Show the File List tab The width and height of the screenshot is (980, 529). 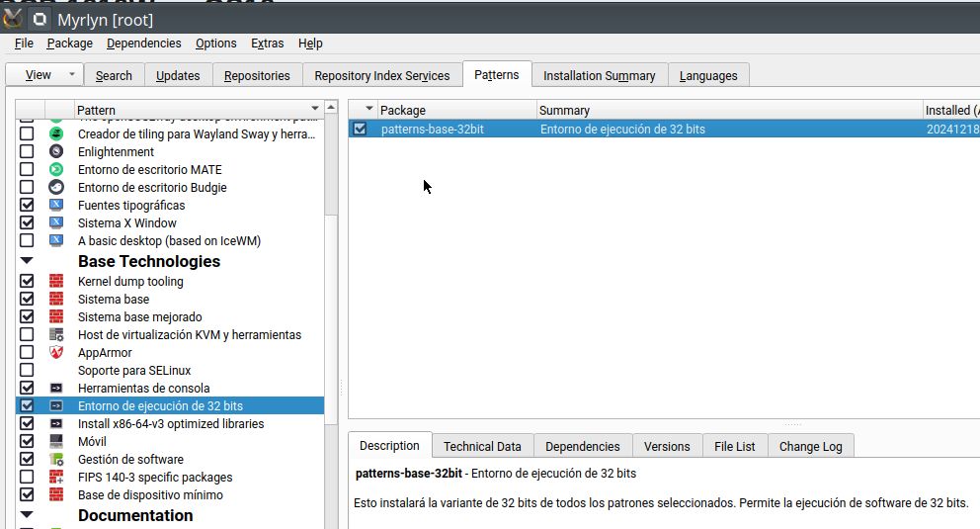[734, 446]
